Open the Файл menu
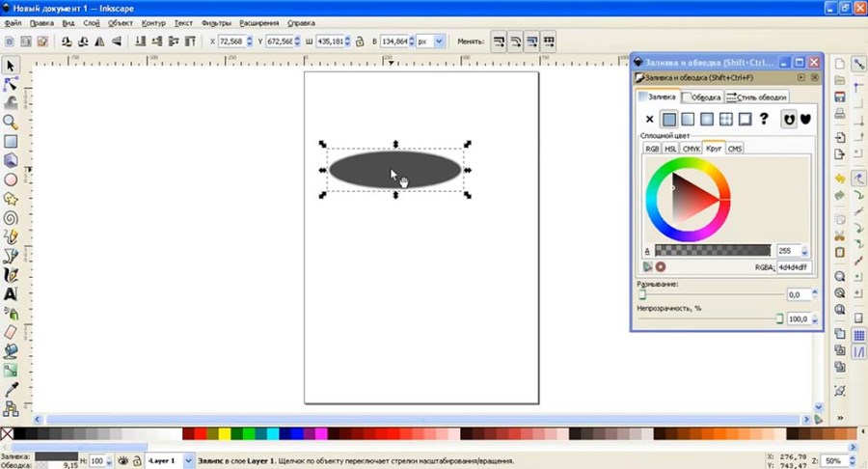Viewport: 868px width, 469px height. [x=13, y=23]
